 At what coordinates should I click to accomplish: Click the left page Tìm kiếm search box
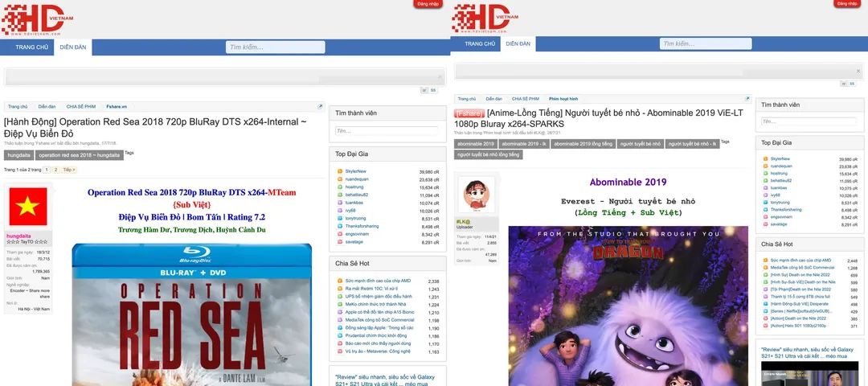click(x=275, y=47)
